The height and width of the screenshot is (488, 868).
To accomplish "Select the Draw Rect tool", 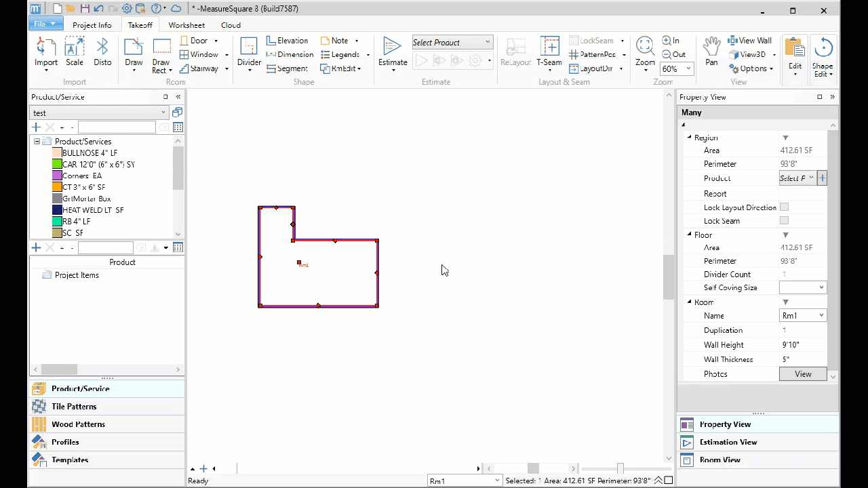I will (x=161, y=54).
